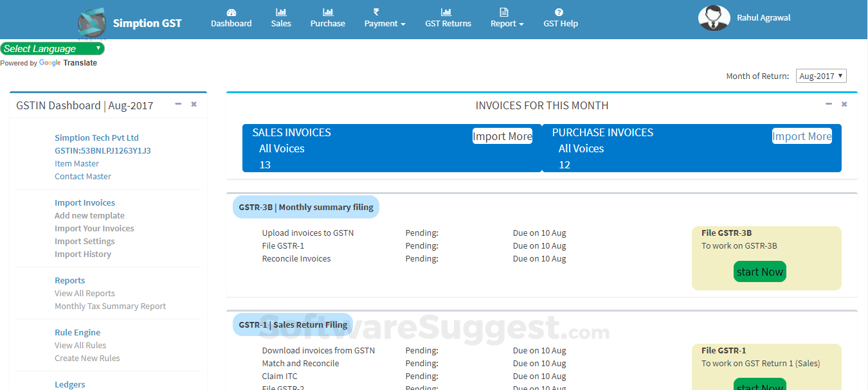
Task: Select GST Returns from the menu bar
Action: 448,23
